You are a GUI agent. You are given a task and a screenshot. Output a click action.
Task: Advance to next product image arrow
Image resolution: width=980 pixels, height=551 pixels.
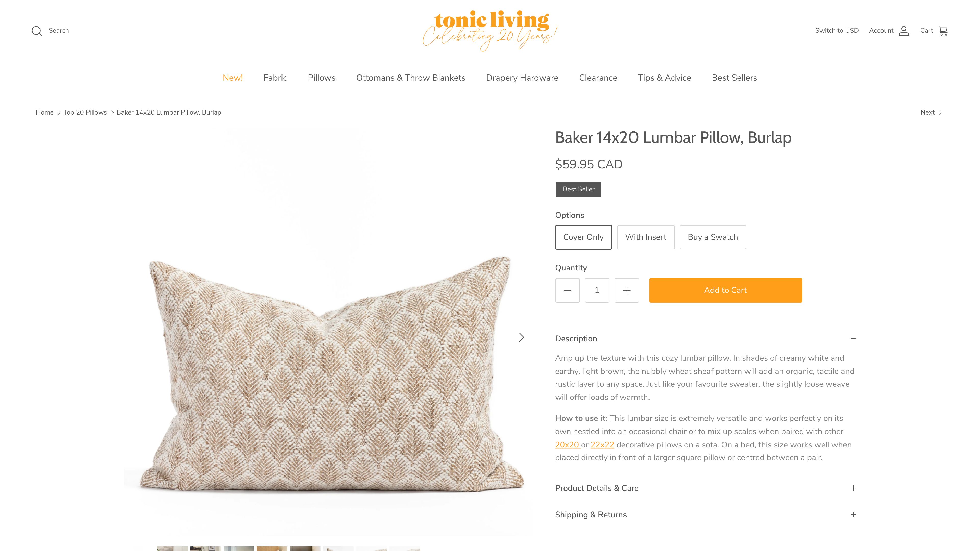click(522, 337)
